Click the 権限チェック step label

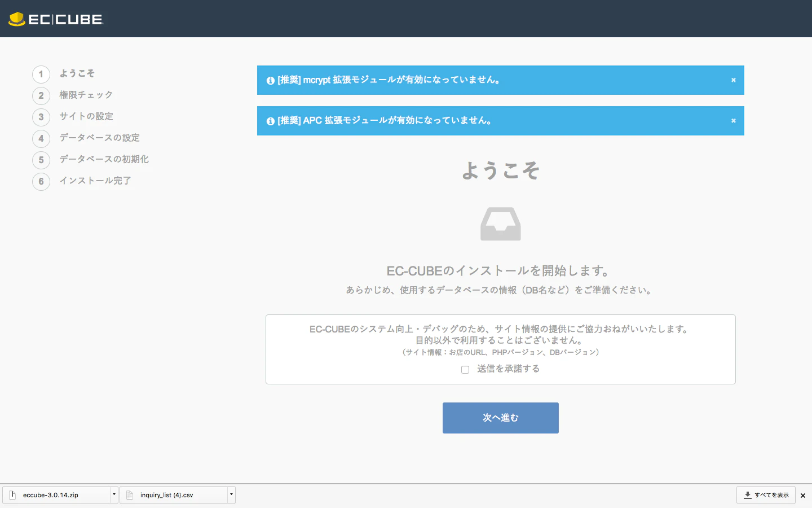86,95
